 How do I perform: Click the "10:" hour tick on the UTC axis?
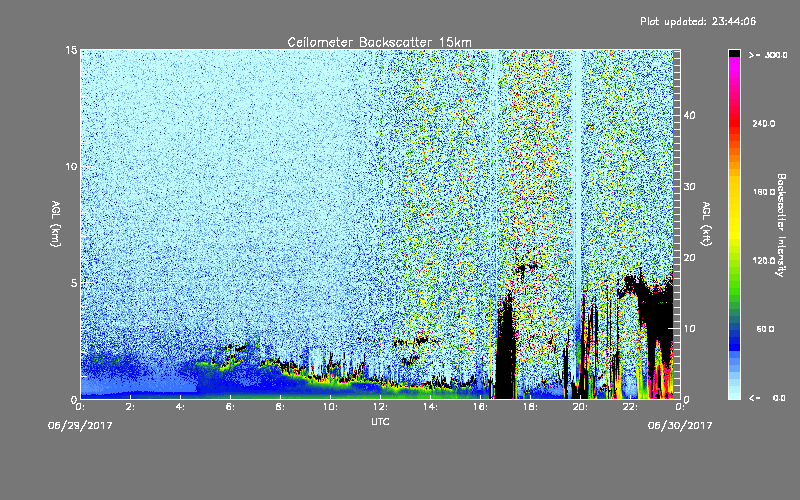(331, 407)
